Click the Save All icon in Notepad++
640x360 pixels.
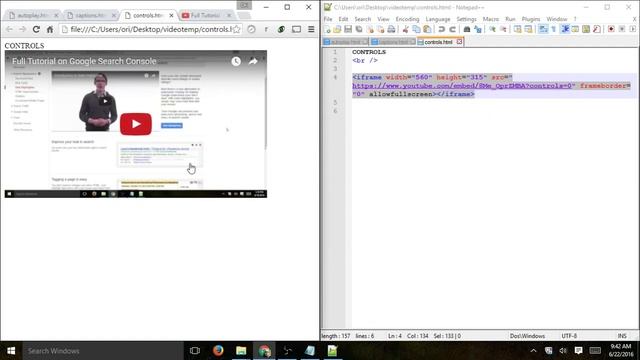pyautogui.click(x=359, y=29)
